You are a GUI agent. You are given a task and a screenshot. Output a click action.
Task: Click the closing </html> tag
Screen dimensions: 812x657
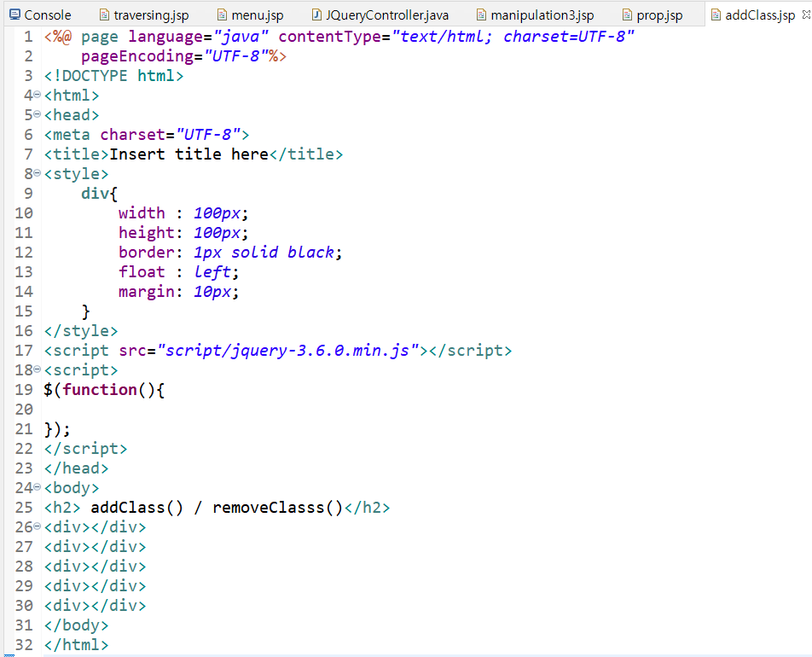point(76,644)
